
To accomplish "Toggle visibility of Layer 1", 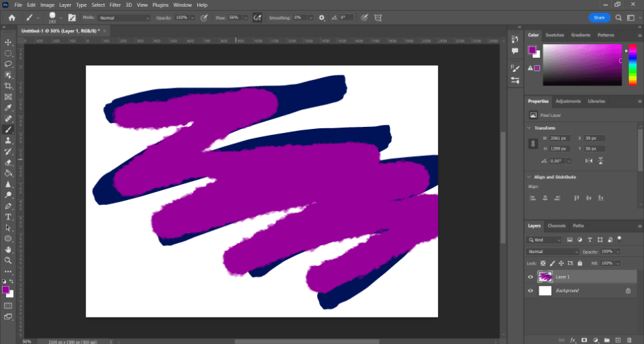I will pyautogui.click(x=530, y=277).
